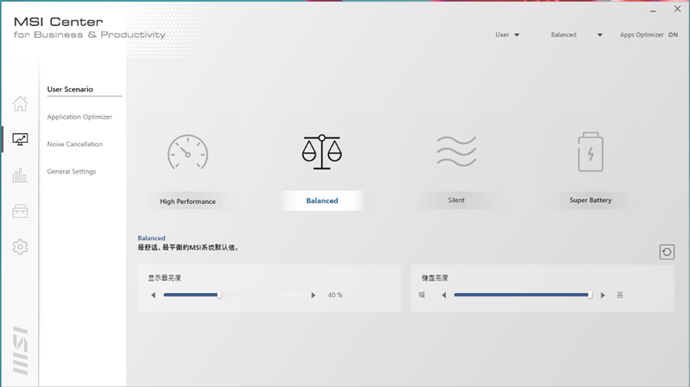Increase keyboard brightness with right arrow
The width and height of the screenshot is (690, 387).
[603, 295]
